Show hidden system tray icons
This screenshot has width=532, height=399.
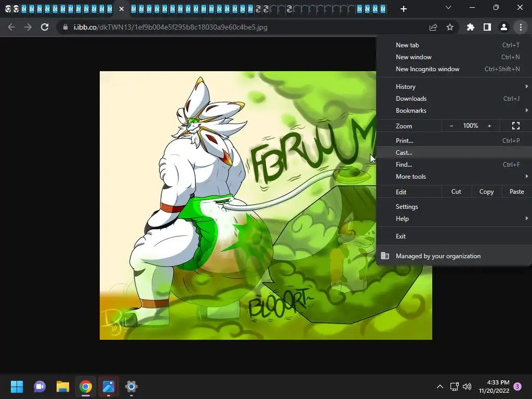440,387
